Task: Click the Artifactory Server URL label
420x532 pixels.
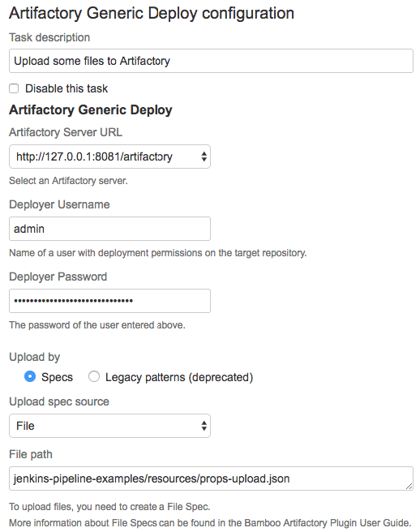Action: point(66,132)
